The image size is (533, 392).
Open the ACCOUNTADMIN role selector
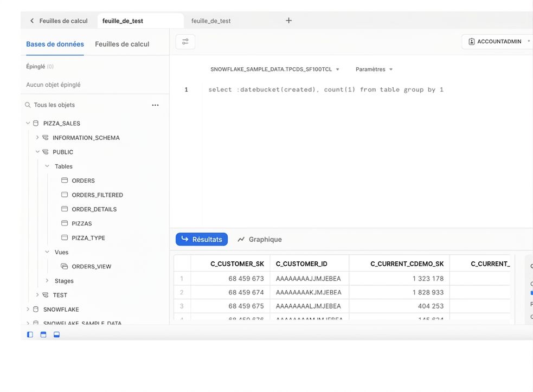pos(497,42)
